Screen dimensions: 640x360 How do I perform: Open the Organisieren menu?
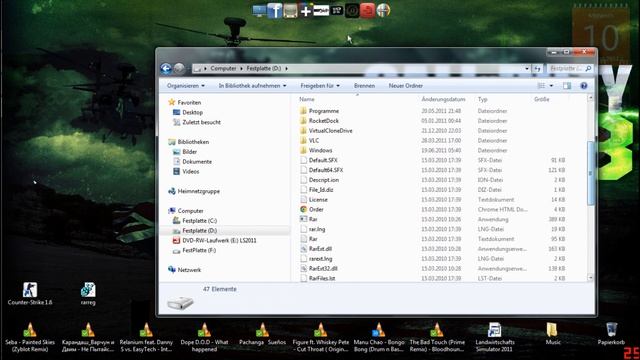pyautogui.click(x=186, y=86)
